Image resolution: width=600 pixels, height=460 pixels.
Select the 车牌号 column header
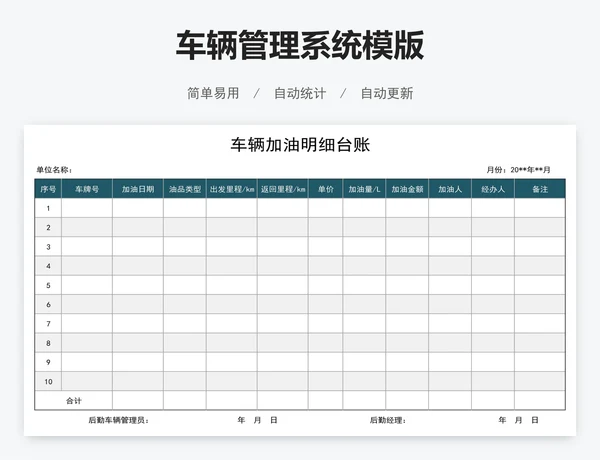point(87,189)
